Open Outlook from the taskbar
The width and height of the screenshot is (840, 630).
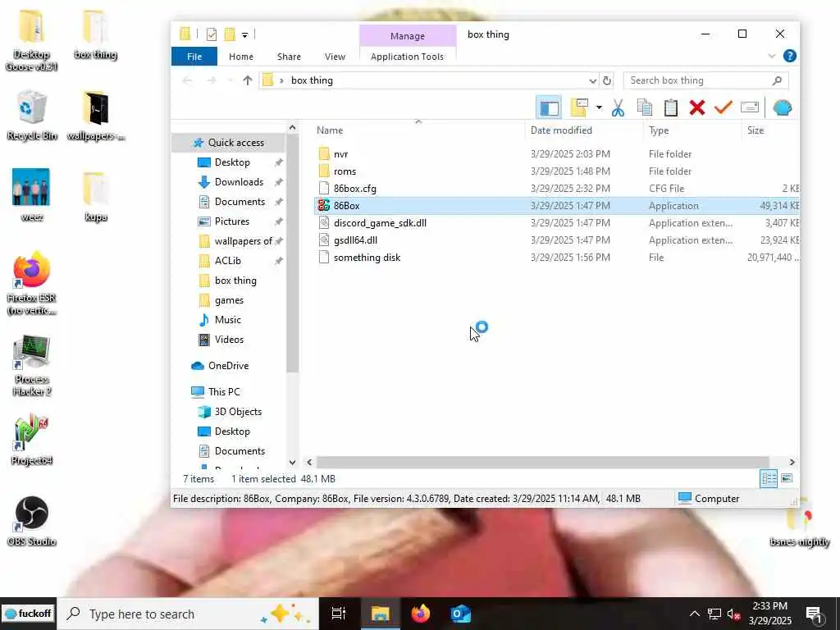(x=461, y=614)
